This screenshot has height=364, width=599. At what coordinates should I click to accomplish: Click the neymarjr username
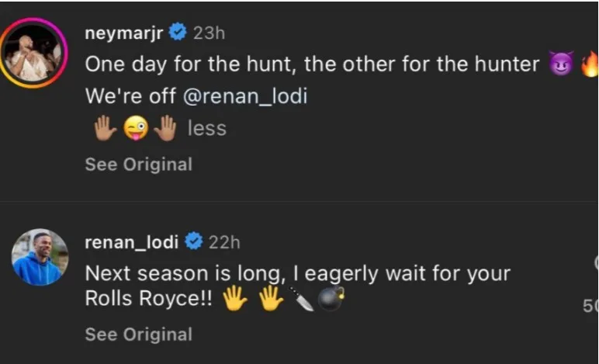(x=123, y=32)
